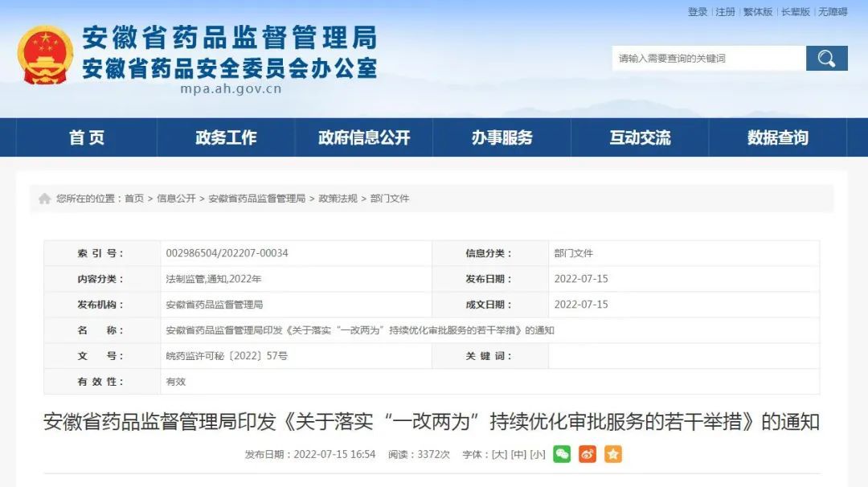Click the home icon in the breadcrumb bar
This screenshot has height=487, width=868.
[x=44, y=198]
